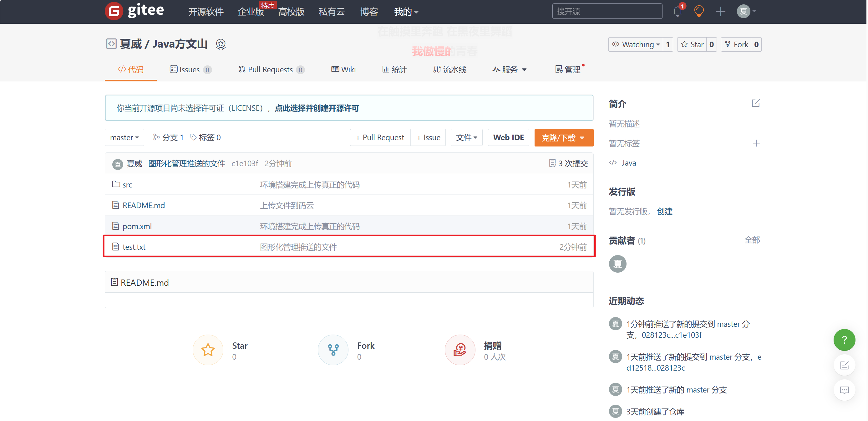Add a tag with the plus icon
The width and height of the screenshot is (868, 421).
pos(756,143)
